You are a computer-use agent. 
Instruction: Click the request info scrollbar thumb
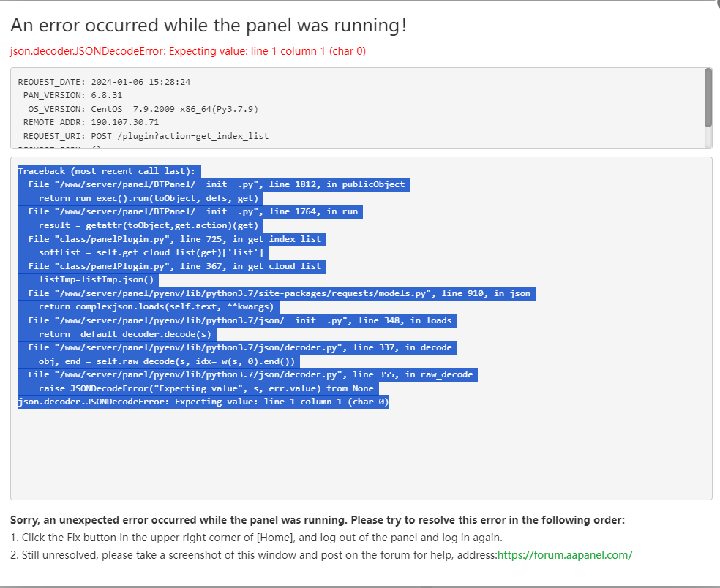(x=708, y=97)
